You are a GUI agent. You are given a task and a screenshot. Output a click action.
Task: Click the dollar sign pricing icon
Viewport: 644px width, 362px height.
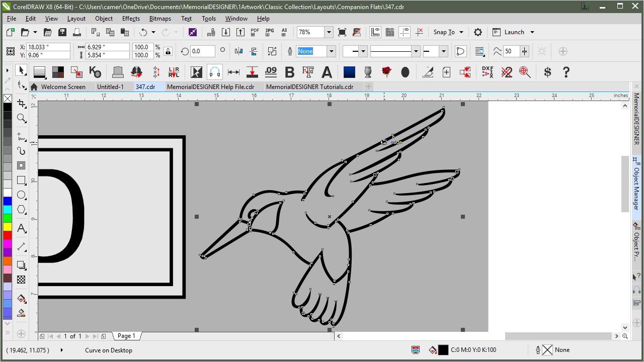(x=547, y=72)
